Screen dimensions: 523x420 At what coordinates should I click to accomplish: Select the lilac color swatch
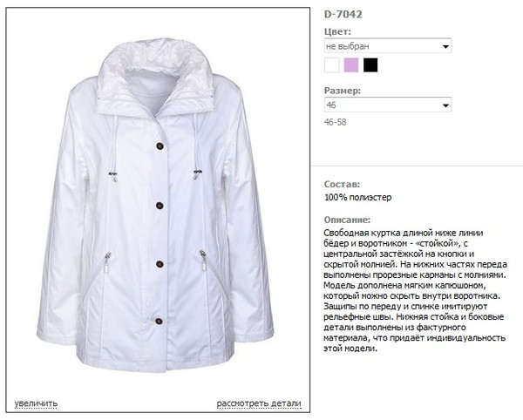pyautogui.click(x=351, y=65)
